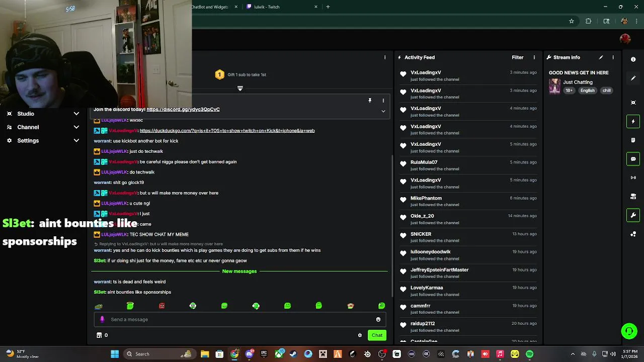644x362 pixels.
Task: Click the gold number 1 leaderboard badge
Action: pyautogui.click(x=219, y=74)
